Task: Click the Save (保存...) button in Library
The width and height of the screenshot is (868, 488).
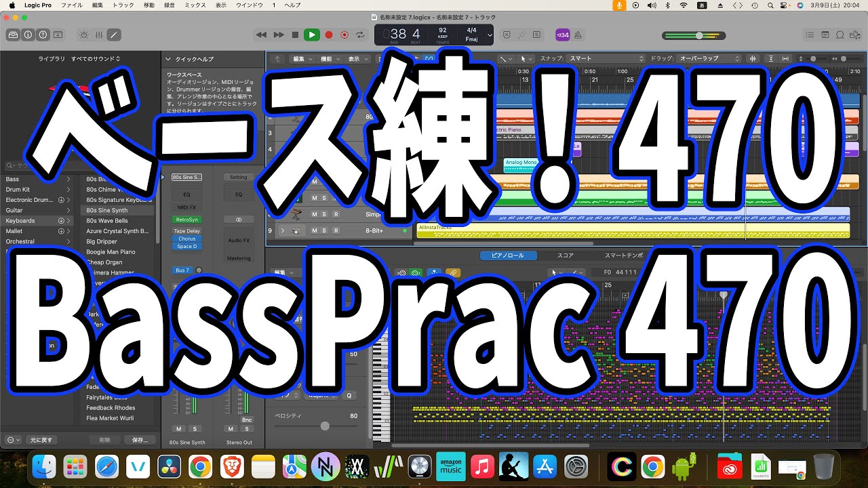Action: pos(140,440)
